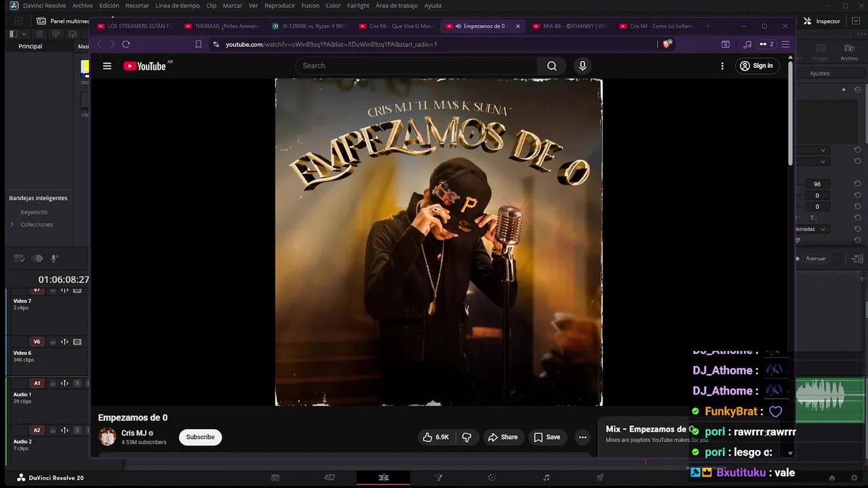This screenshot has width=868, height=488.
Task: Open YouTube settings three-dot menu
Action: coord(722,66)
